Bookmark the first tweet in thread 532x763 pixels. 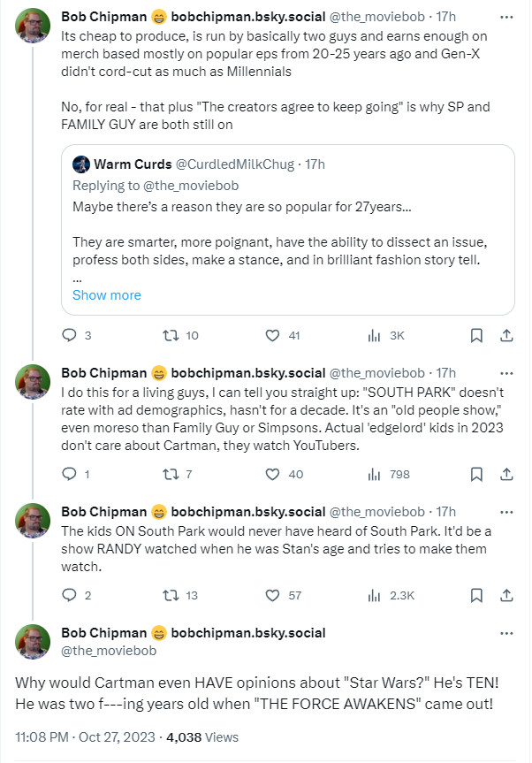(x=476, y=335)
